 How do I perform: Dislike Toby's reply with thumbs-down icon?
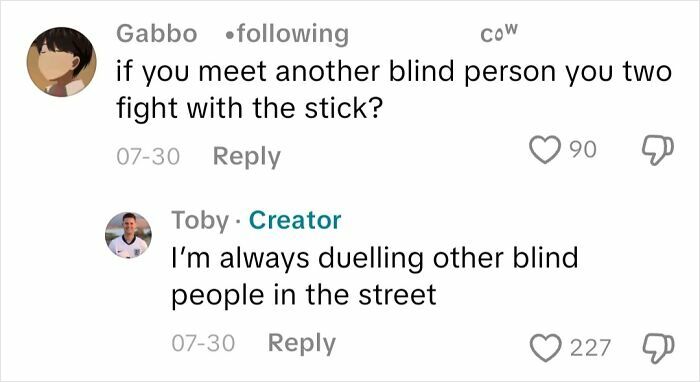(658, 349)
